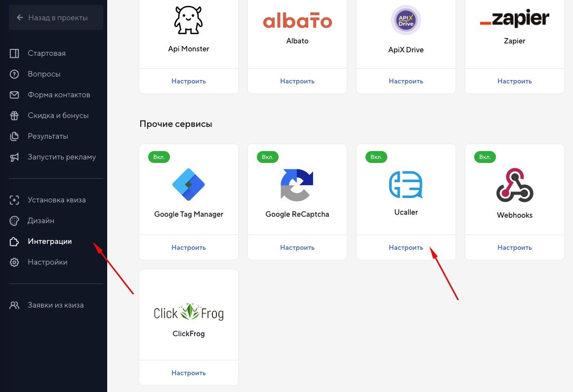Open Заявки из квиза
The width and height of the screenshot is (573, 392).
point(56,306)
